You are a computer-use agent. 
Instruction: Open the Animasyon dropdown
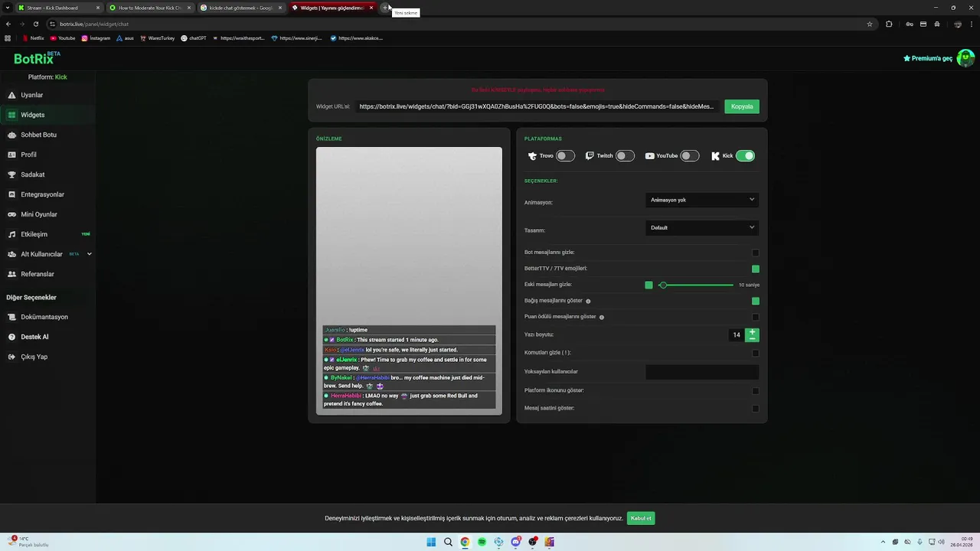(702, 201)
